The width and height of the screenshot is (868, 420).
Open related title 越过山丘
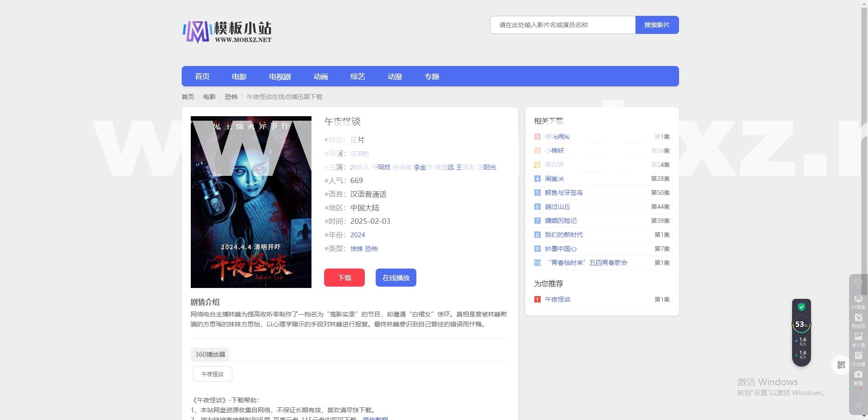pos(557,207)
